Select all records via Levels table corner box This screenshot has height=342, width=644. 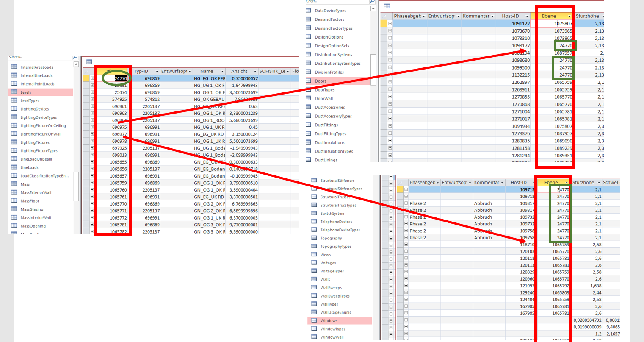[x=87, y=71]
